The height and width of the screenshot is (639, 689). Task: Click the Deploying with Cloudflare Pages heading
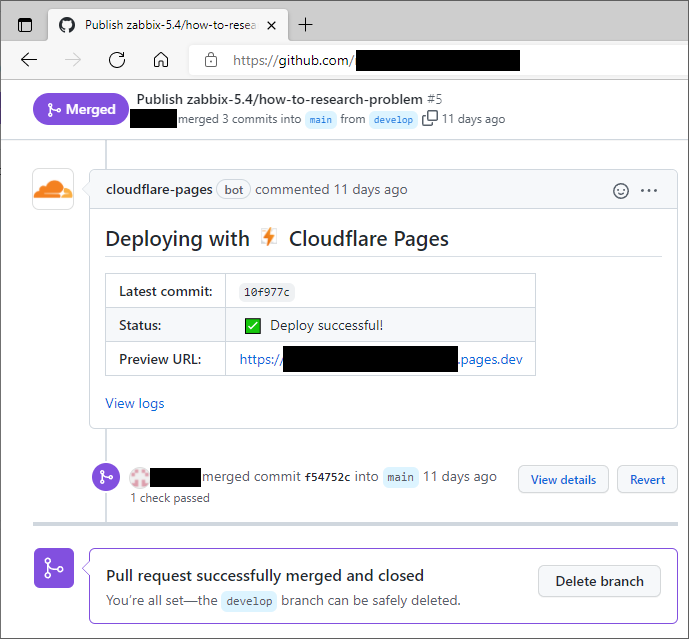pyautogui.click(x=277, y=239)
